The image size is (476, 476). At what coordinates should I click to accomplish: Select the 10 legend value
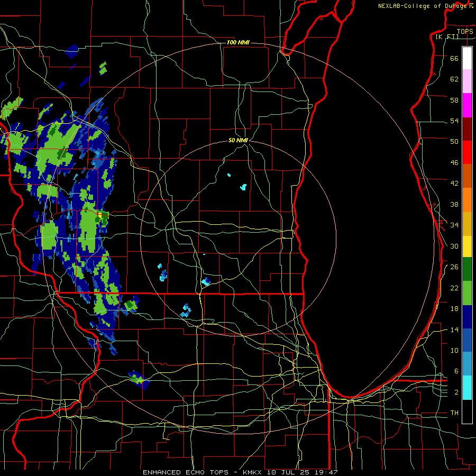[454, 350]
